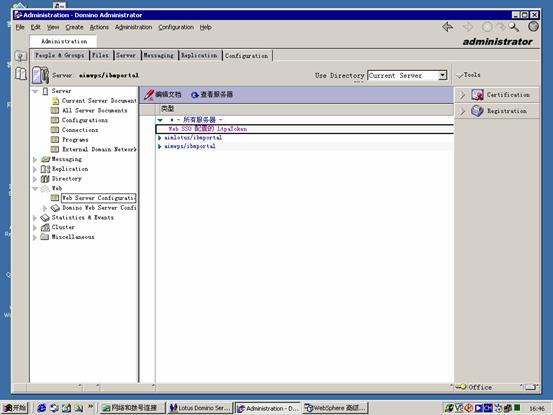Click the Programs view icon

pos(55,140)
